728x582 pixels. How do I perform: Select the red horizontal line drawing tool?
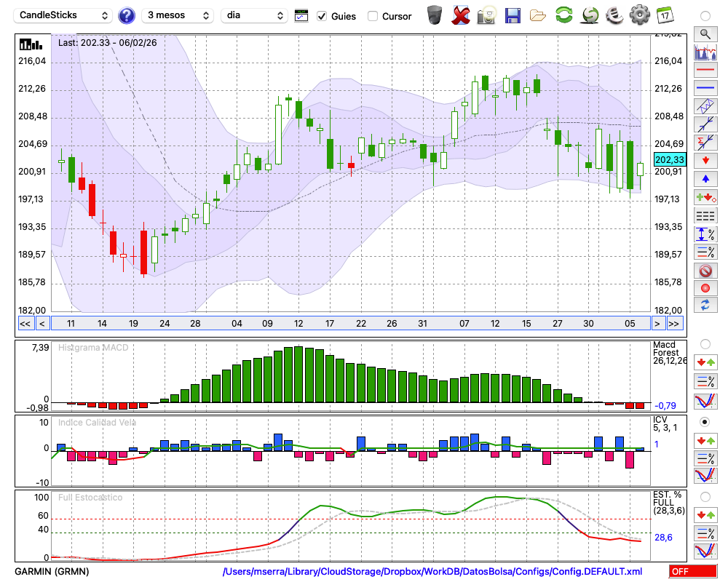click(705, 71)
